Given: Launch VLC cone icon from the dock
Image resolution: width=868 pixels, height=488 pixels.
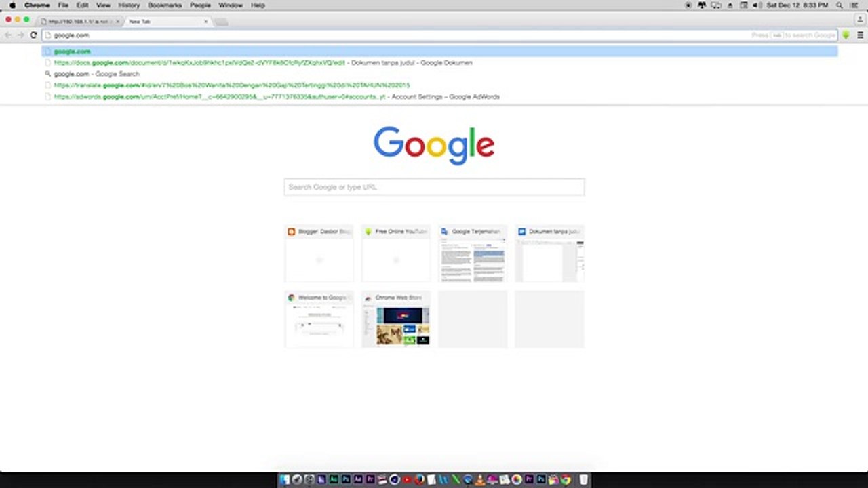Looking at the screenshot, I should 479,480.
